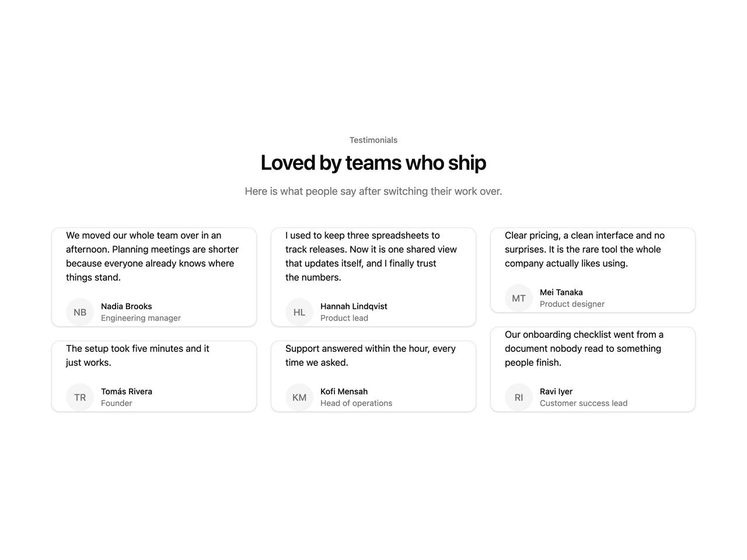747x560 pixels.
Task: Click the HL avatar circle
Action: [299, 312]
